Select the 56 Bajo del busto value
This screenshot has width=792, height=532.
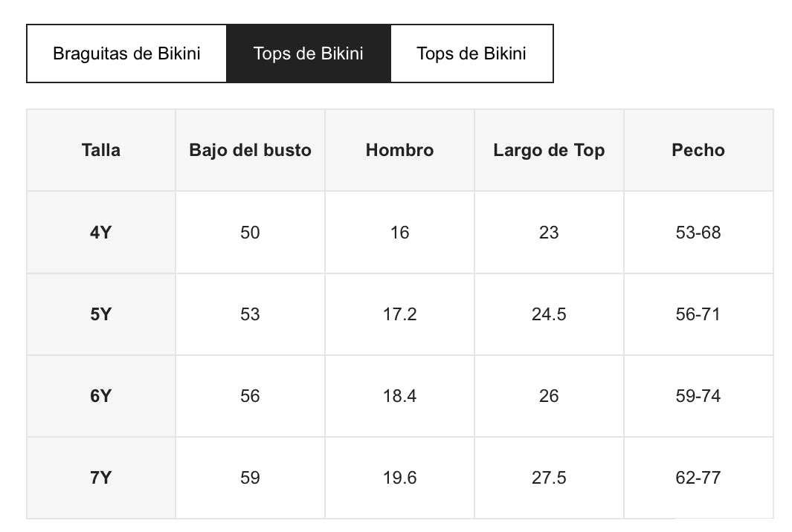click(250, 396)
